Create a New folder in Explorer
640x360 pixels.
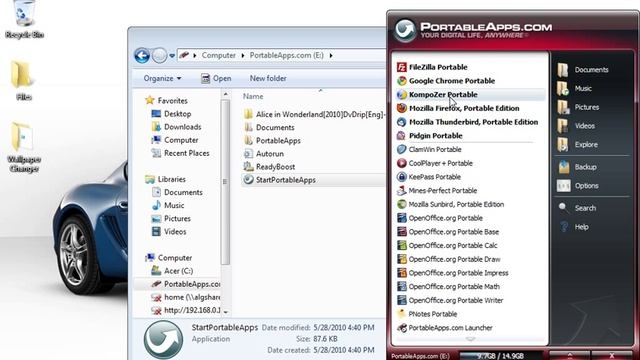[x=268, y=78]
